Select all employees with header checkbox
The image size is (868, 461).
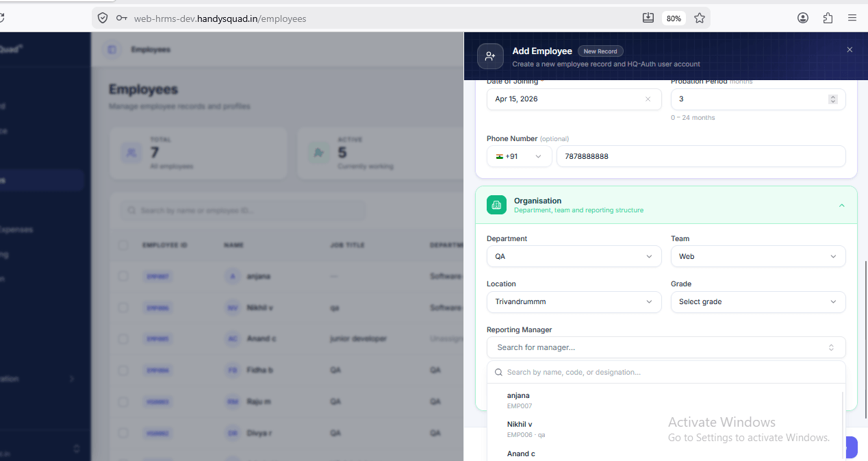123,245
